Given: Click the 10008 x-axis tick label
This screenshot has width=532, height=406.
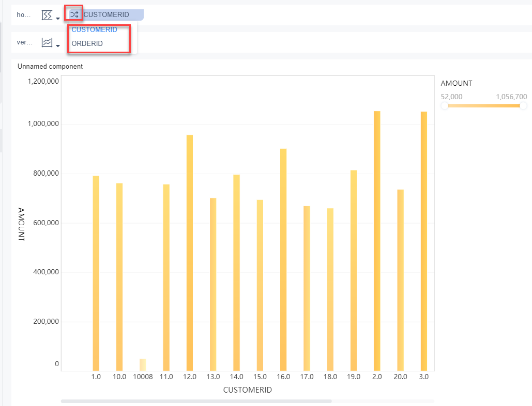Looking at the screenshot, I should [143, 377].
